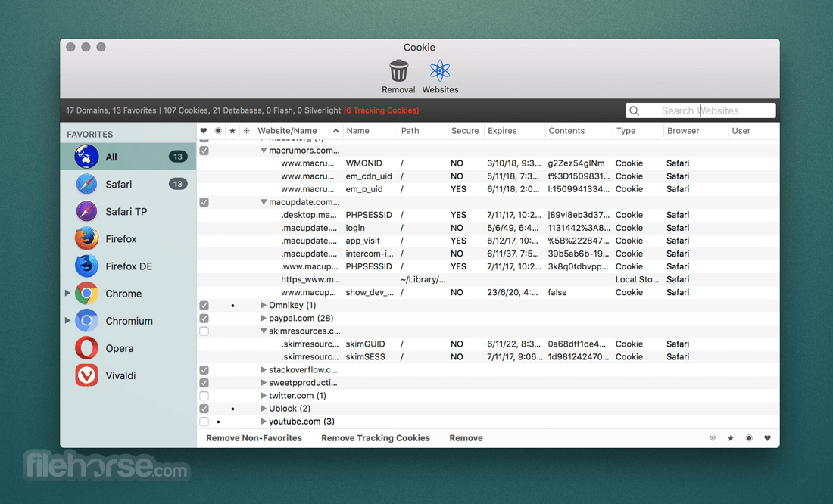Sort by the tracking circle column header
This screenshot has height=504, width=833.
click(x=218, y=131)
